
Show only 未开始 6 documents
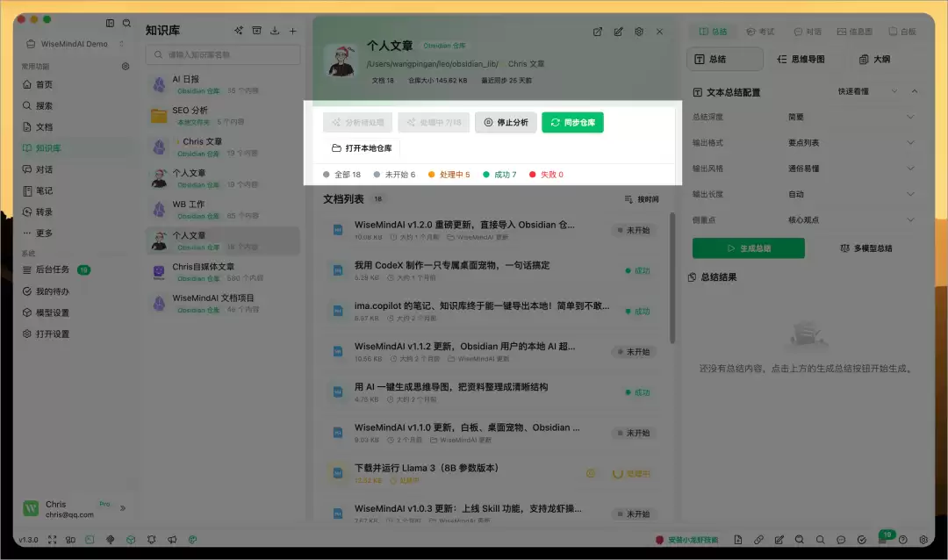394,175
